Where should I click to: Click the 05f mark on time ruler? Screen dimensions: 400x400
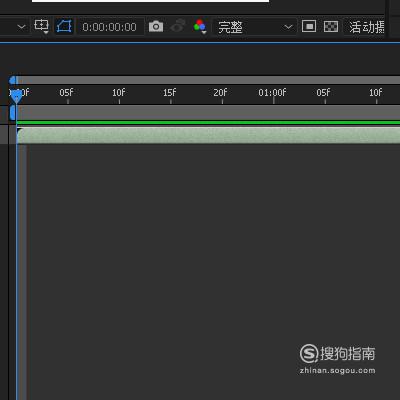tap(66, 93)
